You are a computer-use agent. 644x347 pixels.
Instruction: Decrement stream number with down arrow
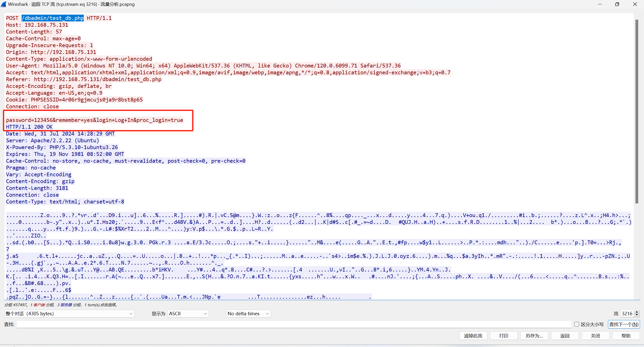tap(637, 315)
